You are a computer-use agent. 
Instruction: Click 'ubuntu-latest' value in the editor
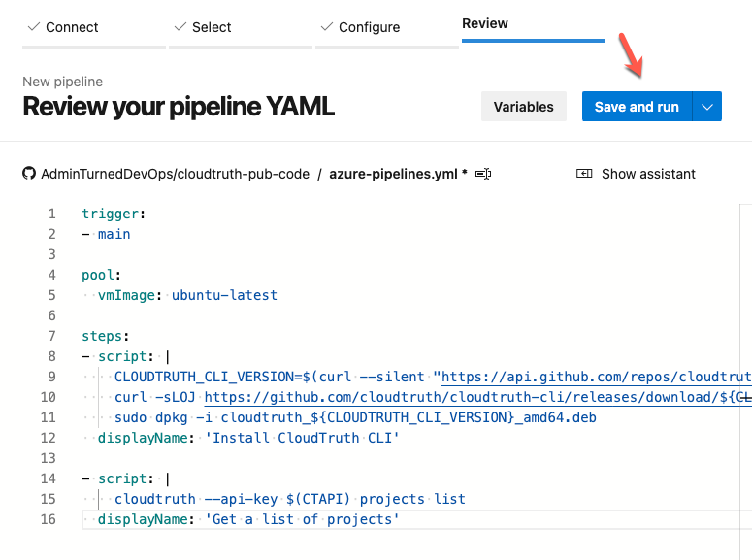coord(224,295)
